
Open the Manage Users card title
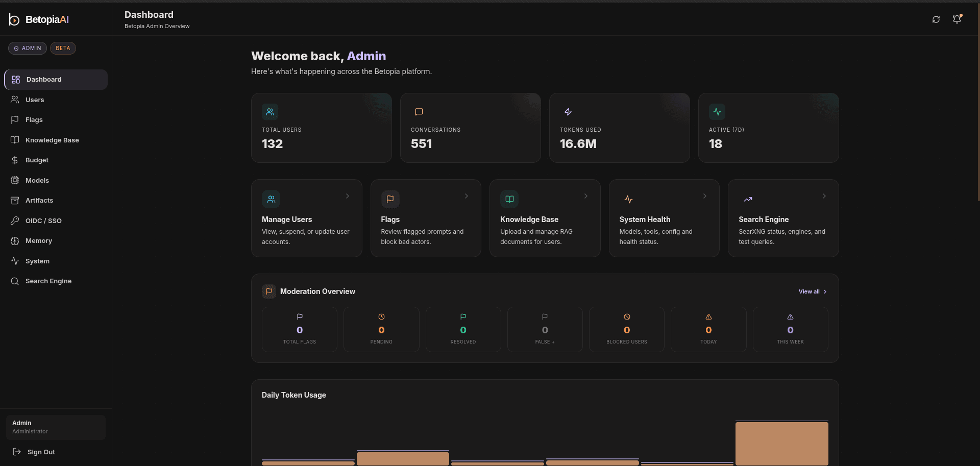[x=287, y=219]
